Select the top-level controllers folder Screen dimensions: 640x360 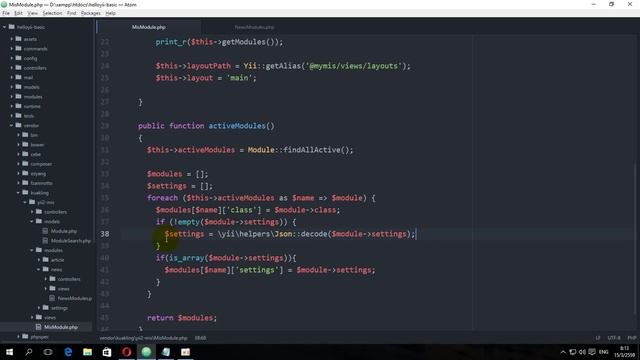tap(35, 68)
